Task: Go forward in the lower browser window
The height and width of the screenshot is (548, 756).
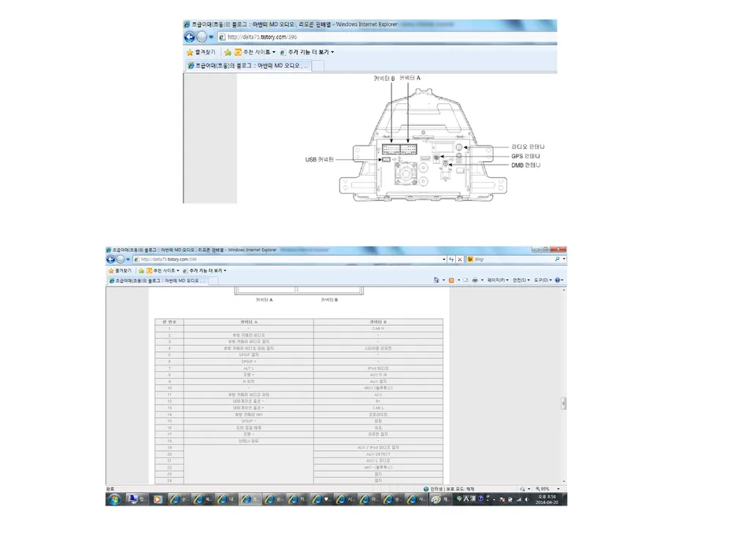Action: [x=120, y=259]
